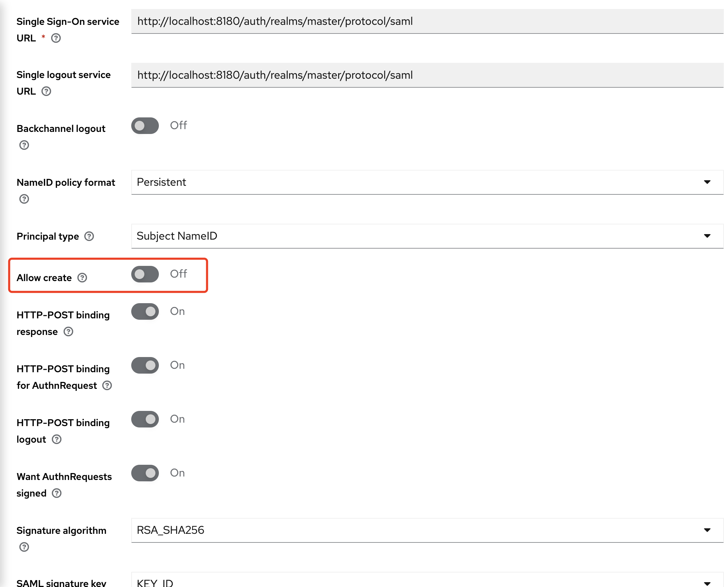Show help for Allow create
This screenshot has width=728, height=587.
[82, 277]
